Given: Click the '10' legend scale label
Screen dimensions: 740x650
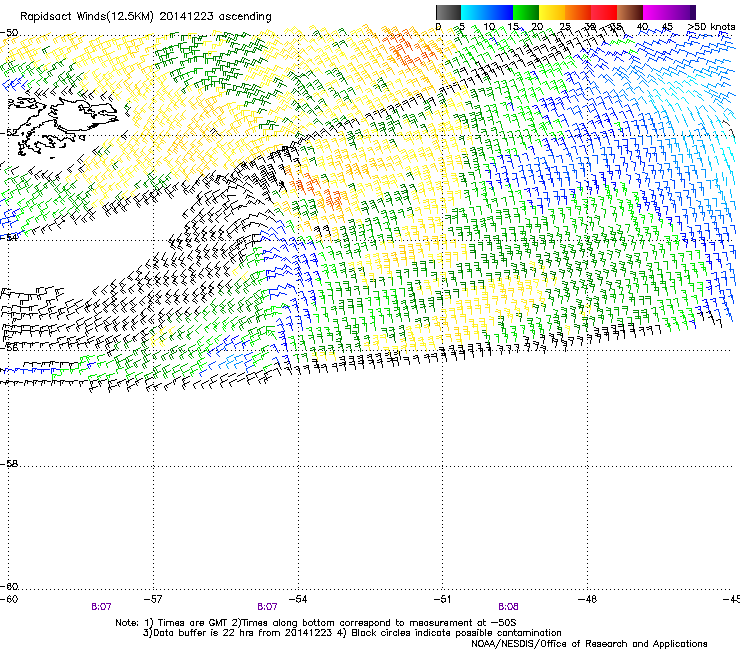Looking at the screenshot, I should click(x=489, y=26).
